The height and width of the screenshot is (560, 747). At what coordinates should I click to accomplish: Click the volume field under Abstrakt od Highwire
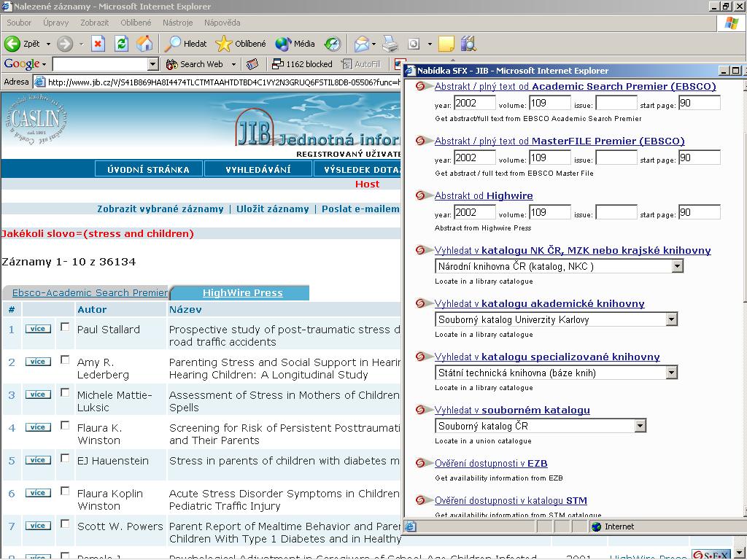click(550, 213)
